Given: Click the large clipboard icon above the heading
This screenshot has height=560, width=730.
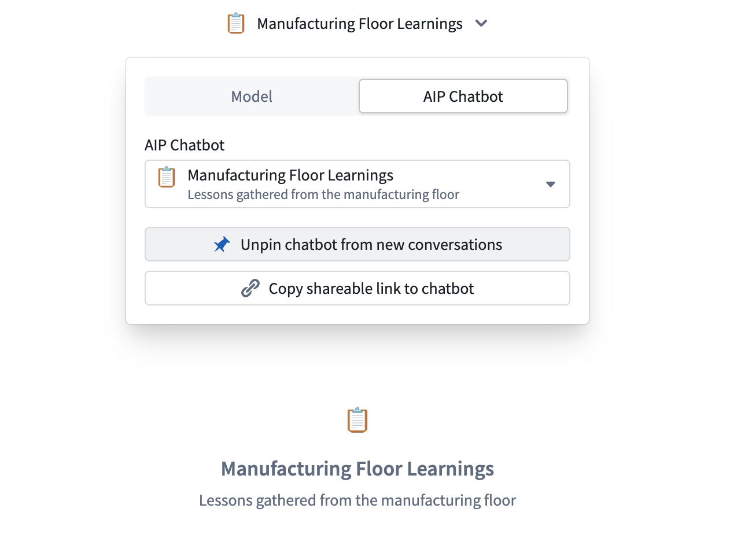Looking at the screenshot, I should coord(357,421).
